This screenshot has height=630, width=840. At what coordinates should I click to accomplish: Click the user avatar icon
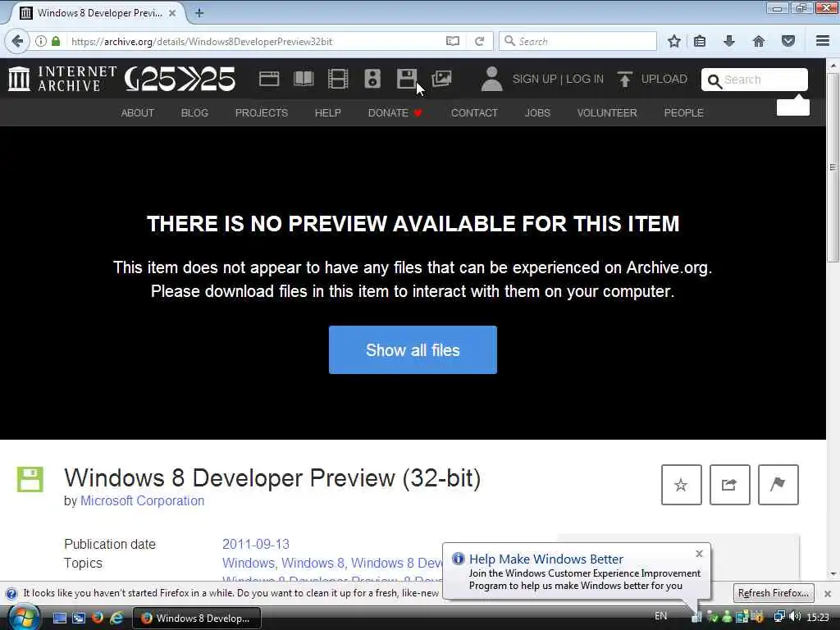coord(491,79)
